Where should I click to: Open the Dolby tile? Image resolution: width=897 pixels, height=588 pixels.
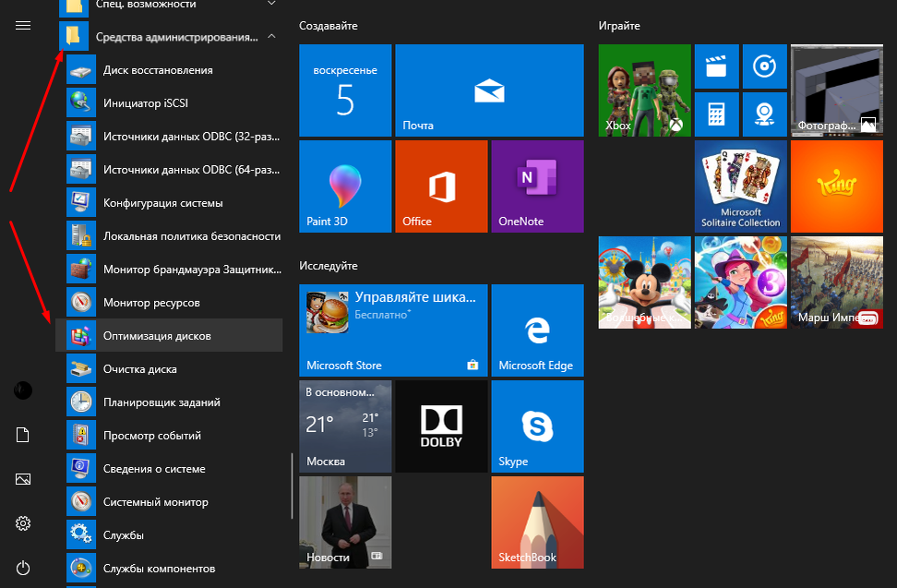pyautogui.click(x=442, y=426)
